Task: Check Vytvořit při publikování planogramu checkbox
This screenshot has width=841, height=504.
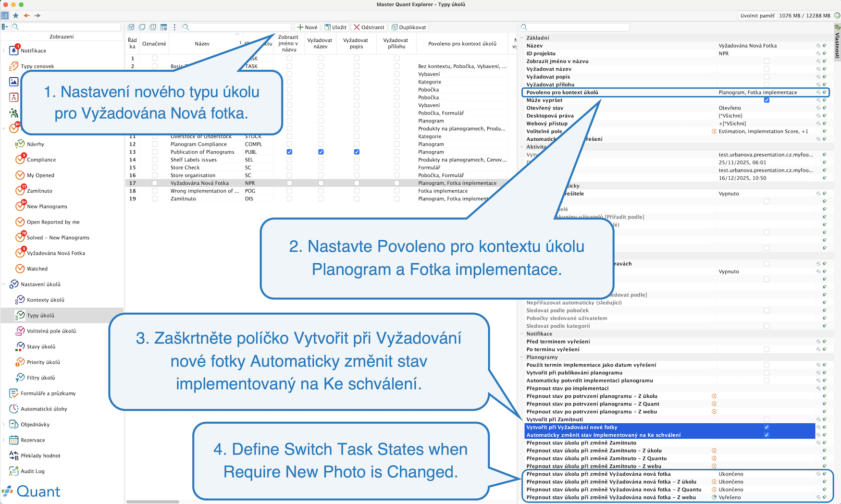Action: [x=767, y=373]
